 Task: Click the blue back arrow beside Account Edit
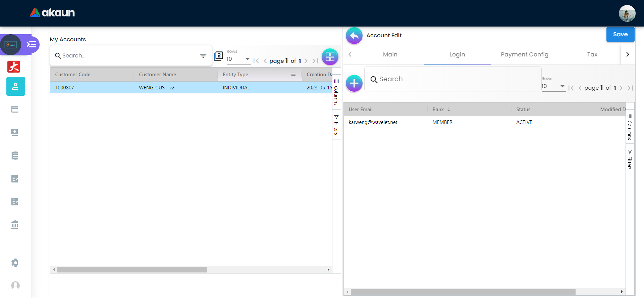(x=354, y=36)
